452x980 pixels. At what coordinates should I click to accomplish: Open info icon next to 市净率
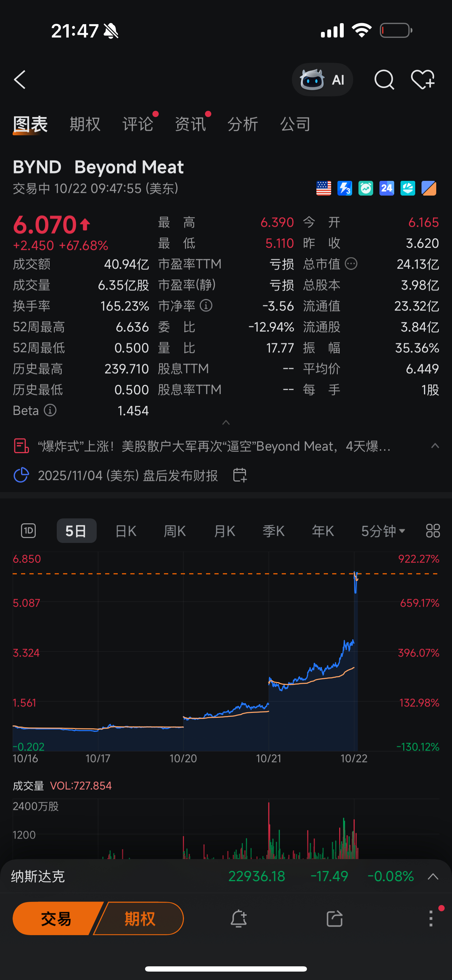(x=206, y=306)
